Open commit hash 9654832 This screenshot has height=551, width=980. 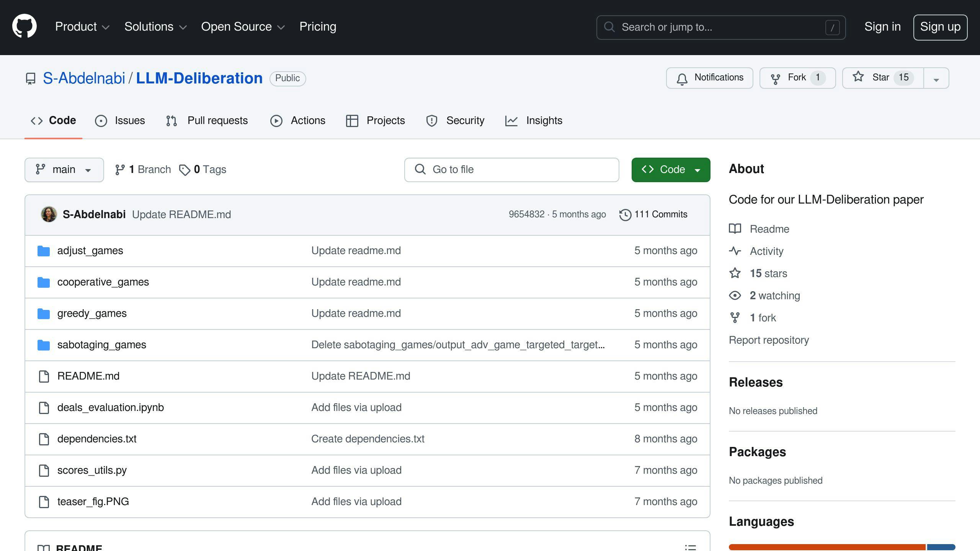pyautogui.click(x=526, y=214)
